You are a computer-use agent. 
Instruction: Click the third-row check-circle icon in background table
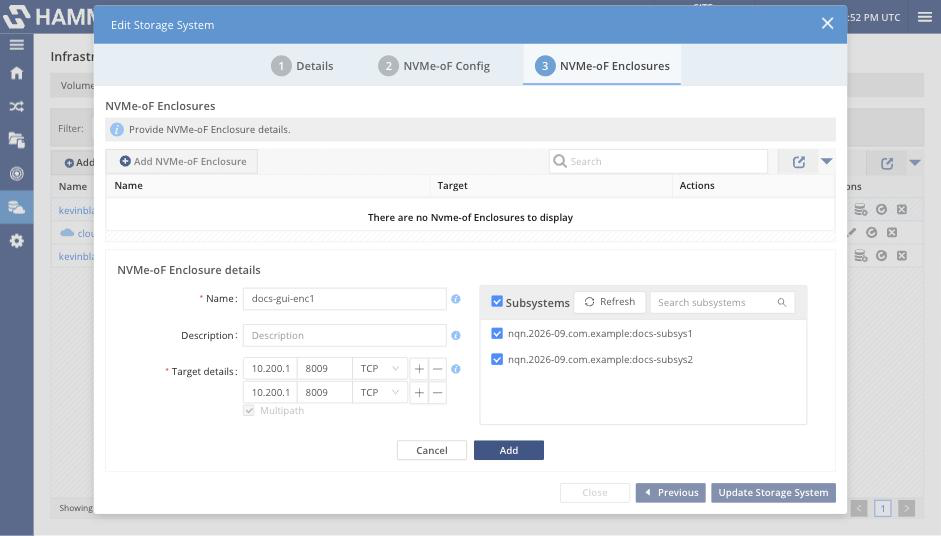click(x=881, y=256)
